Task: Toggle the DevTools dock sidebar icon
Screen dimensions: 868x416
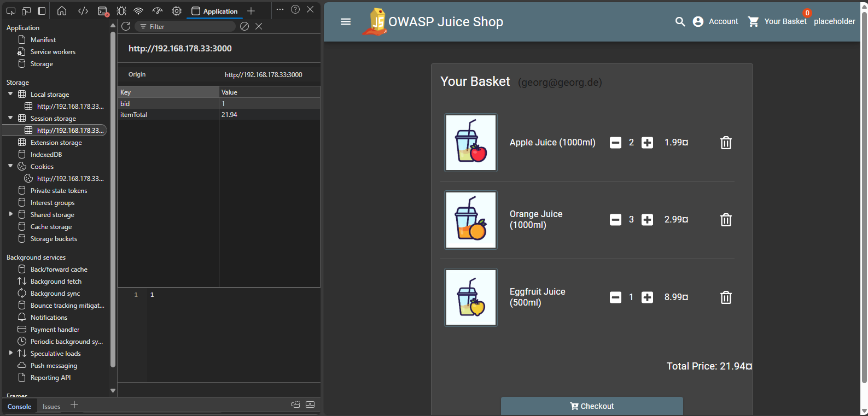Action: click(42, 11)
